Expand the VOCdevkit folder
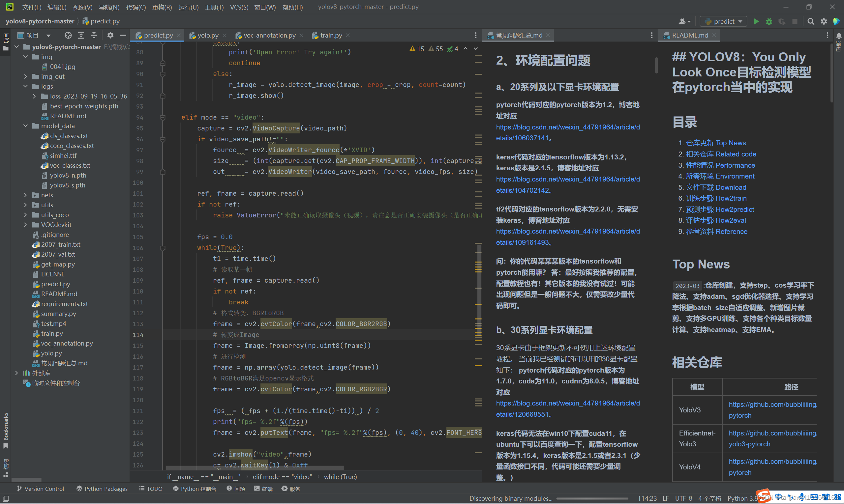Viewport: 844px width, 504px height. click(25, 225)
